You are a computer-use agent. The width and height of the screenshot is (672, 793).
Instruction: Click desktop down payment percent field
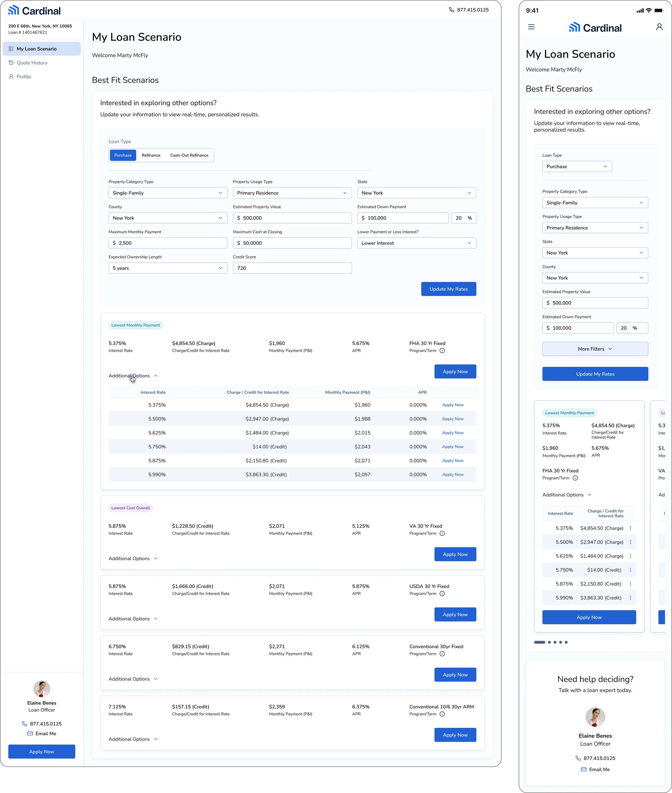pyautogui.click(x=464, y=218)
